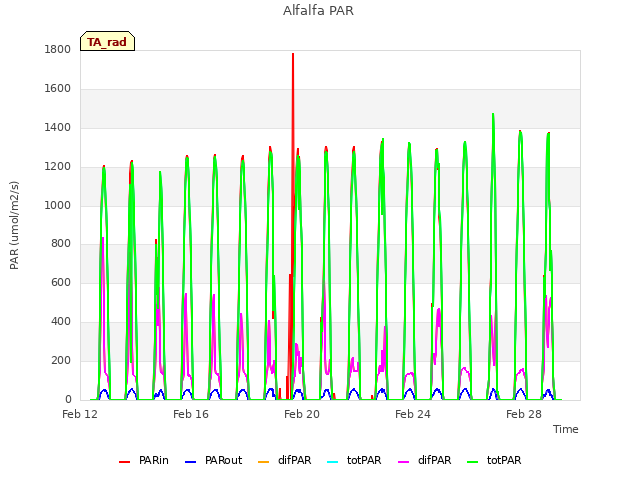Click the magenta difPAR legend swatch
Viewport: 640px width, 480px height.
[404, 462]
